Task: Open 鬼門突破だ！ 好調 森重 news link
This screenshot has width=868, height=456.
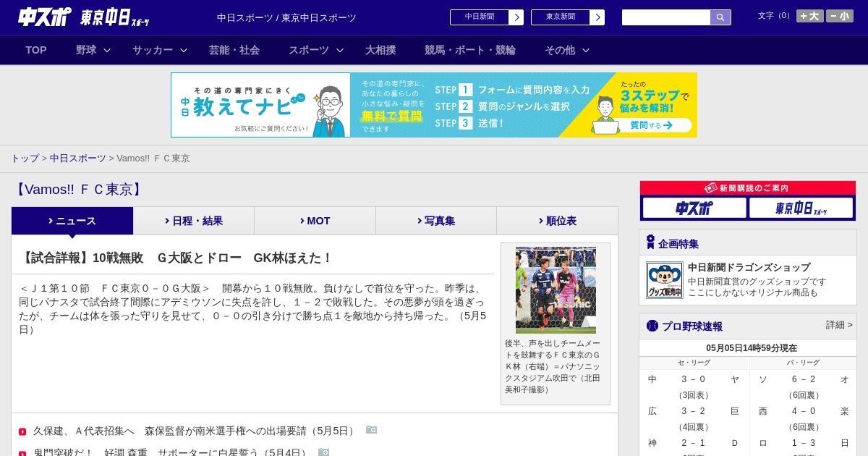Action: click(171, 451)
